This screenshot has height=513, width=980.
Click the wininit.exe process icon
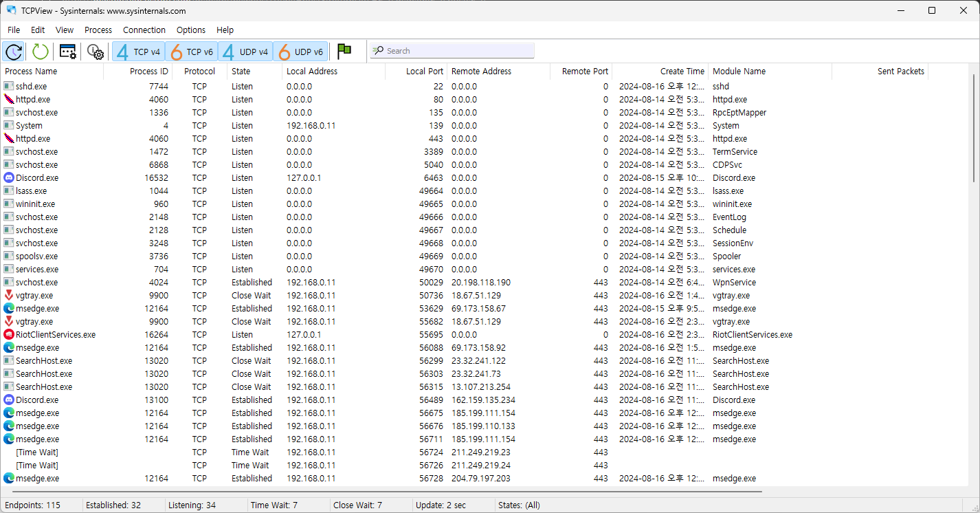[9, 204]
